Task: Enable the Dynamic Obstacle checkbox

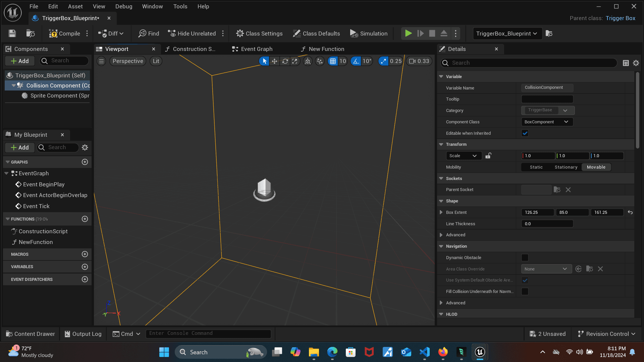Action: click(x=525, y=258)
